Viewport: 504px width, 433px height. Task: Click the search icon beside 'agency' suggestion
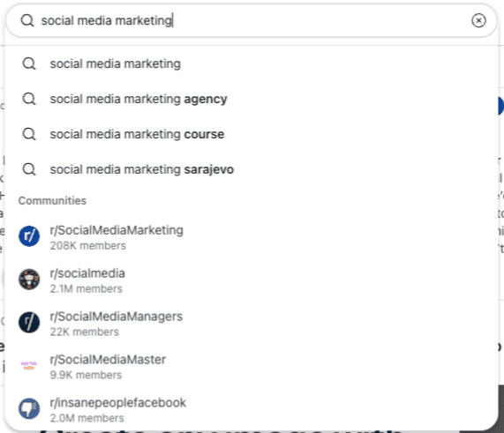(x=29, y=99)
